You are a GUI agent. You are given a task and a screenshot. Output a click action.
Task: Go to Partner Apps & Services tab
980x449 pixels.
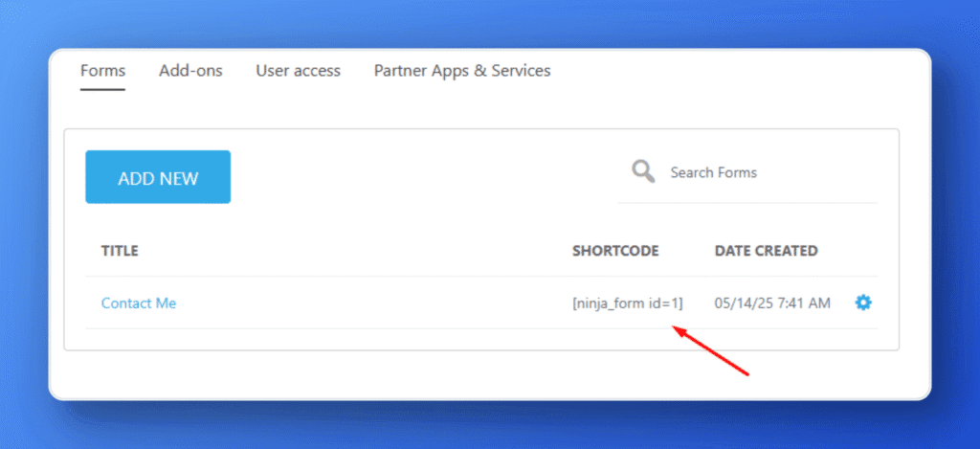[462, 71]
